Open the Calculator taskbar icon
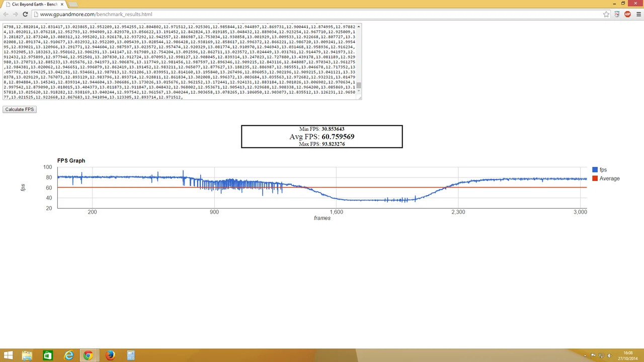644x362 pixels. pos(131,356)
